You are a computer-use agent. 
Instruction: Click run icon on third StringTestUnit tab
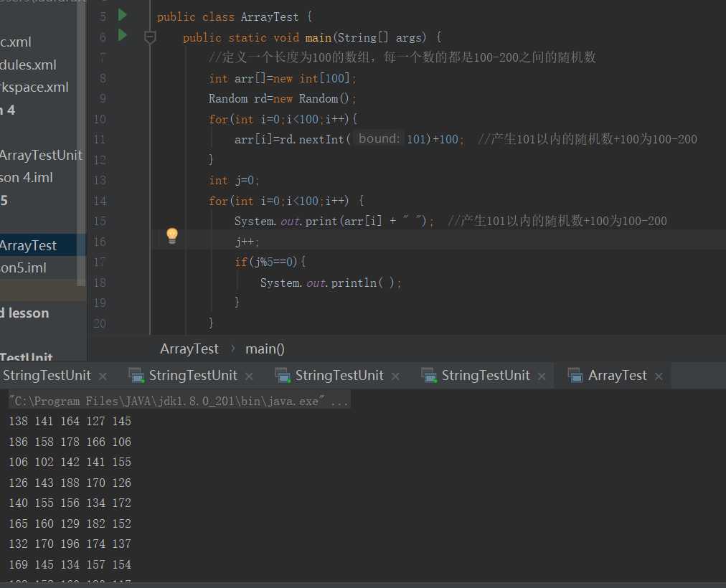tap(283, 376)
